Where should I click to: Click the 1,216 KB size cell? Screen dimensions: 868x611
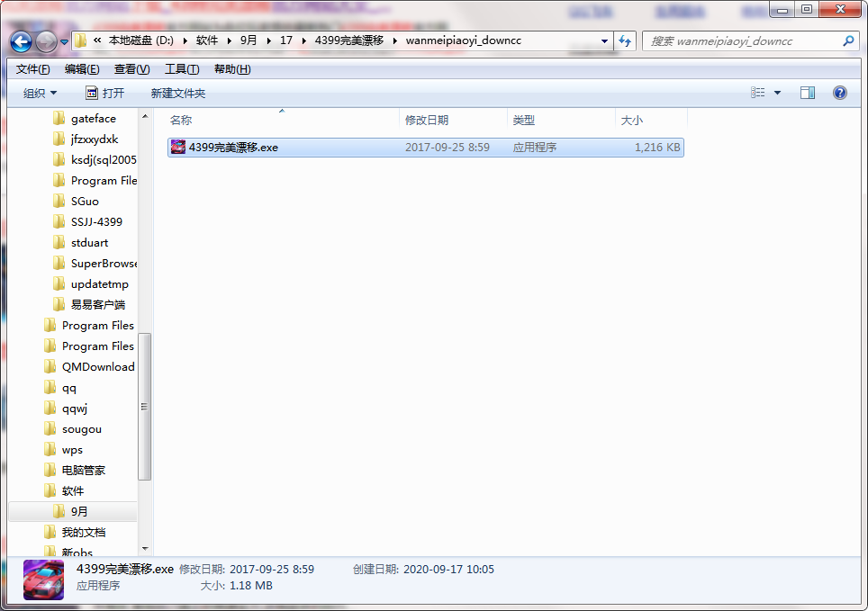(657, 148)
